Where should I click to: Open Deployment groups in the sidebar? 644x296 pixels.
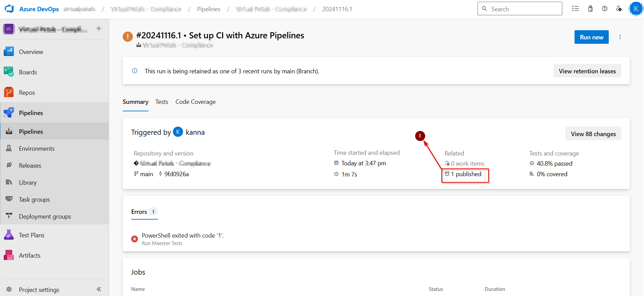point(45,216)
